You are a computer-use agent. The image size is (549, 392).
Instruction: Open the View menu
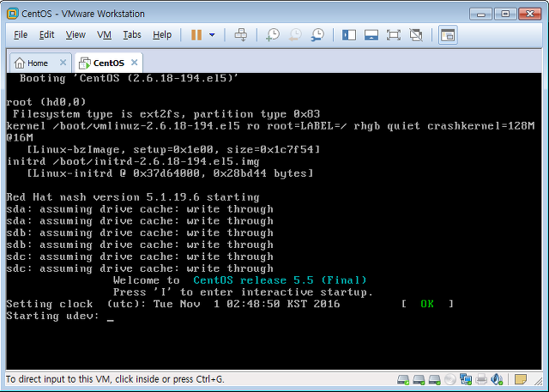coord(75,34)
